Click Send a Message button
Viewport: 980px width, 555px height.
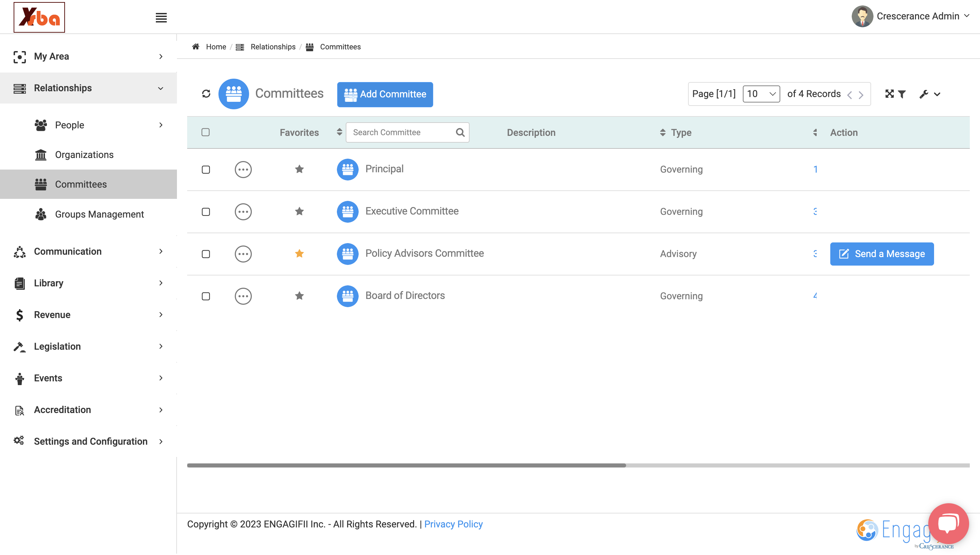(882, 254)
